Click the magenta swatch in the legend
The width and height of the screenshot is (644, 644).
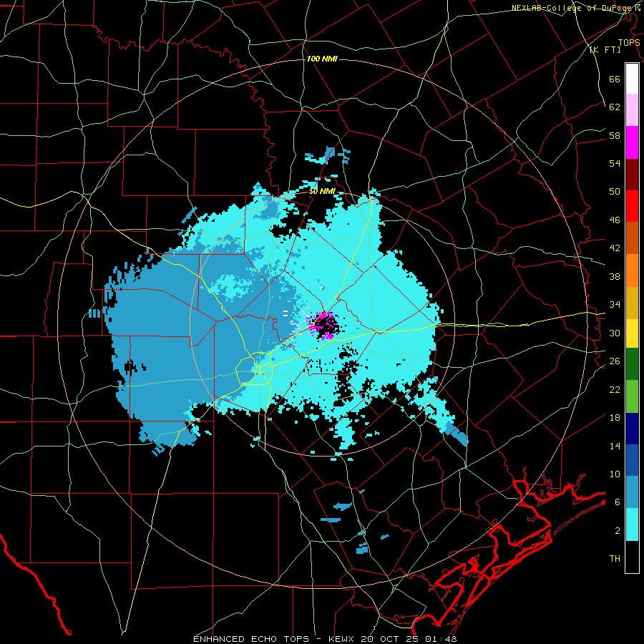tap(632, 142)
